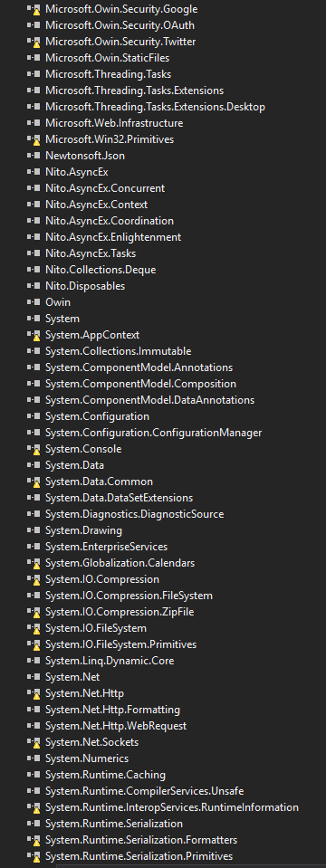The image size is (326, 868).
Task: Click the warning icon beside System.IO.Compression.ZipFile
Action: [x=34, y=612]
